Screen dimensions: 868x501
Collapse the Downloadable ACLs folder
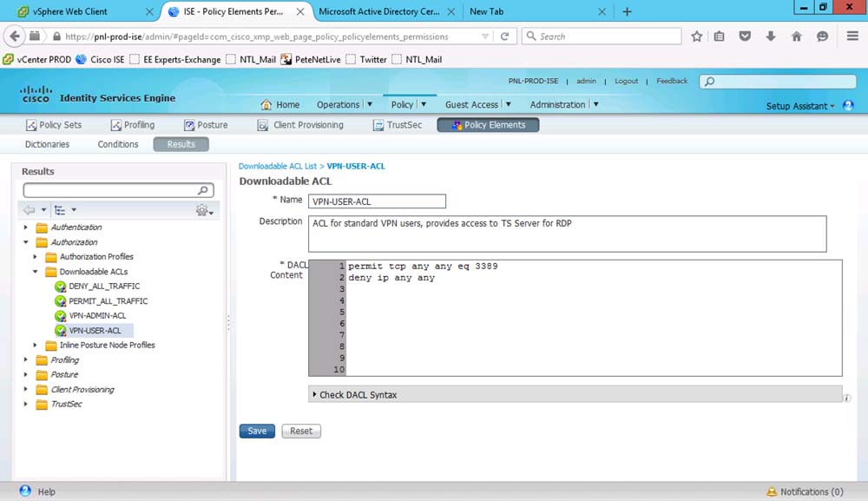[35, 272]
